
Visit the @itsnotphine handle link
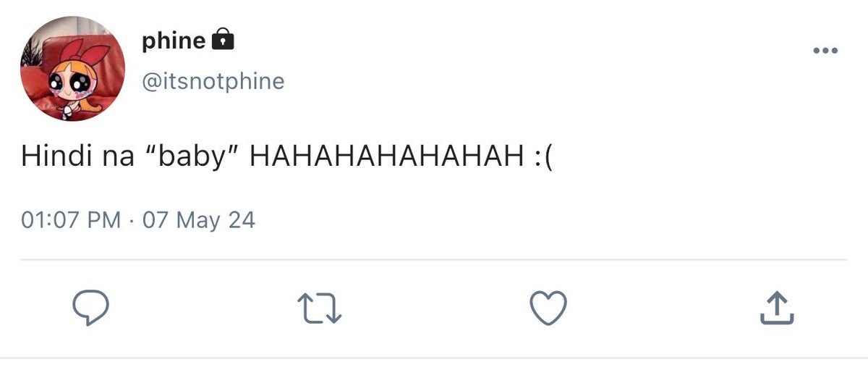(x=213, y=80)
